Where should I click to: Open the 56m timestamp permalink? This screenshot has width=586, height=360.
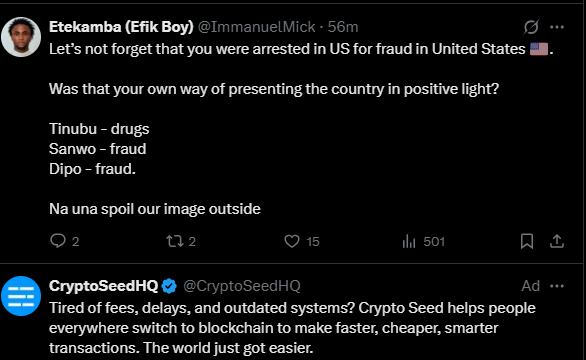343,27
